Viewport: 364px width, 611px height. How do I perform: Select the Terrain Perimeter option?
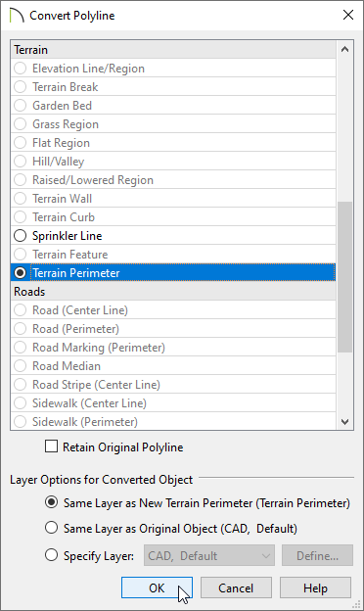tap(21, 273)
